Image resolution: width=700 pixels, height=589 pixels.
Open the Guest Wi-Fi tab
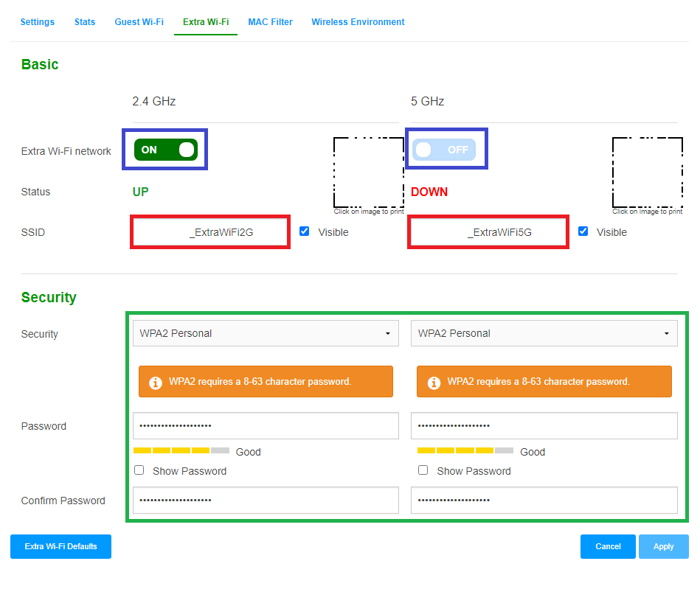(x=139, y=22)
